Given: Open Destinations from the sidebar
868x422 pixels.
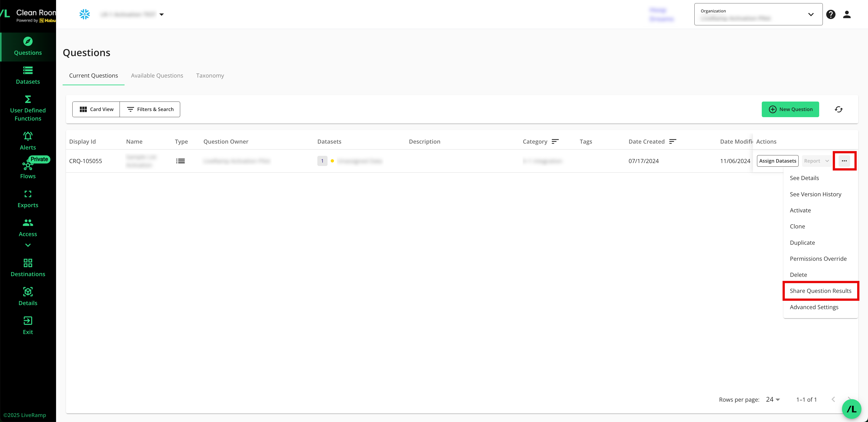Looking at the screenshot, I should (x=28, y=268).
